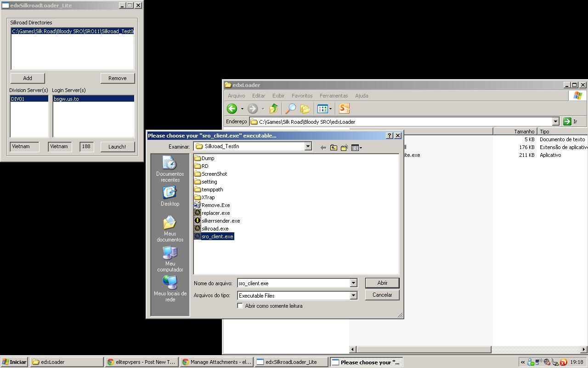Expand the Nome do arquivo dropdown
This screenshot has width=588, height=368.
[x=354, y=283]
